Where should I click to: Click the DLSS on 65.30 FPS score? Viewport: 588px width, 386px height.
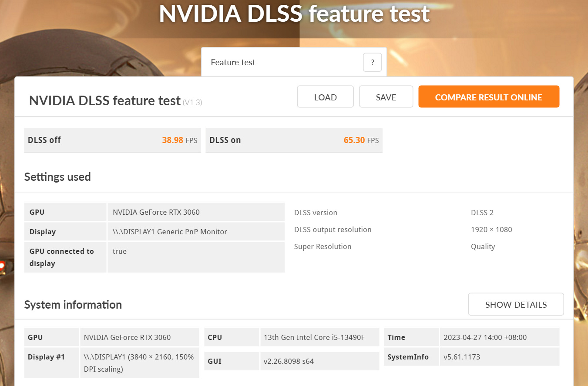[x=354, y=140]
